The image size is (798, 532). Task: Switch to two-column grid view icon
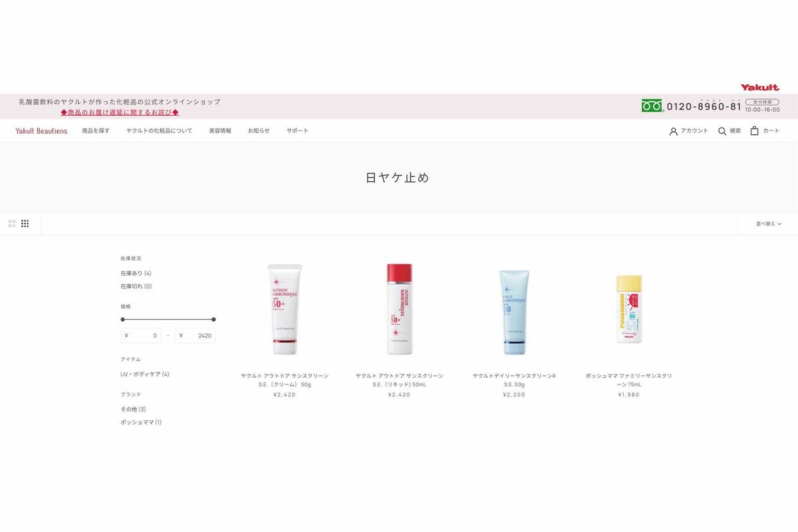[12, 223]
